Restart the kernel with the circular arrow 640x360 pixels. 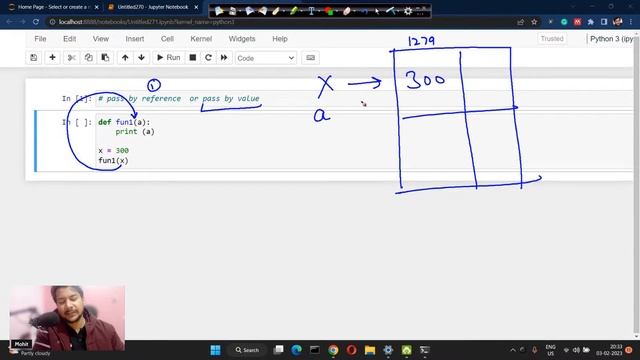coord(208,58)
